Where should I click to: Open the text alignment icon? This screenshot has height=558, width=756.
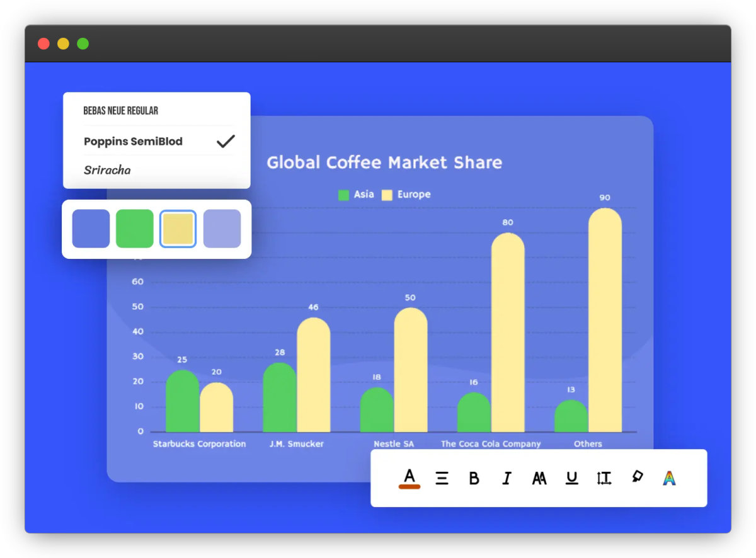coord(442,479)
